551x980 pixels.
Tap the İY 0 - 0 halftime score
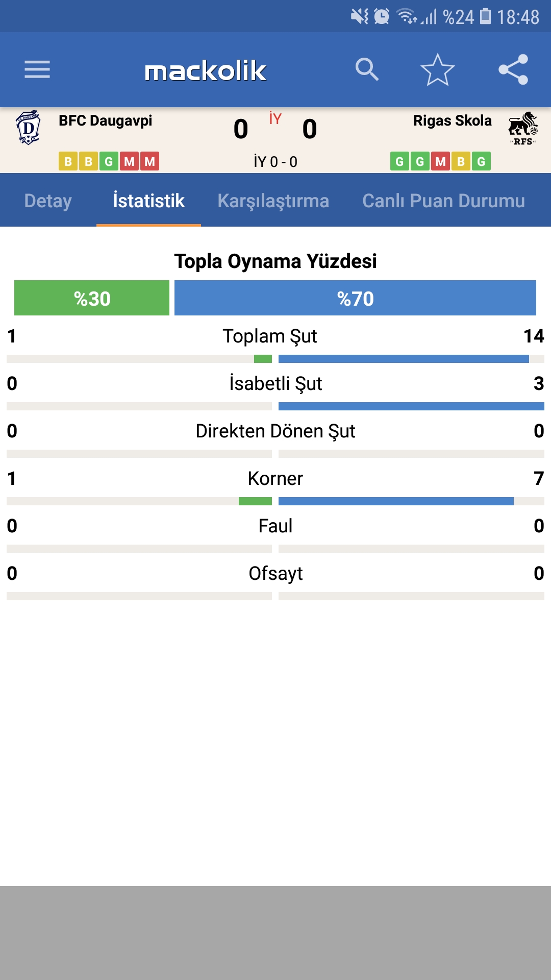[275, 162]
